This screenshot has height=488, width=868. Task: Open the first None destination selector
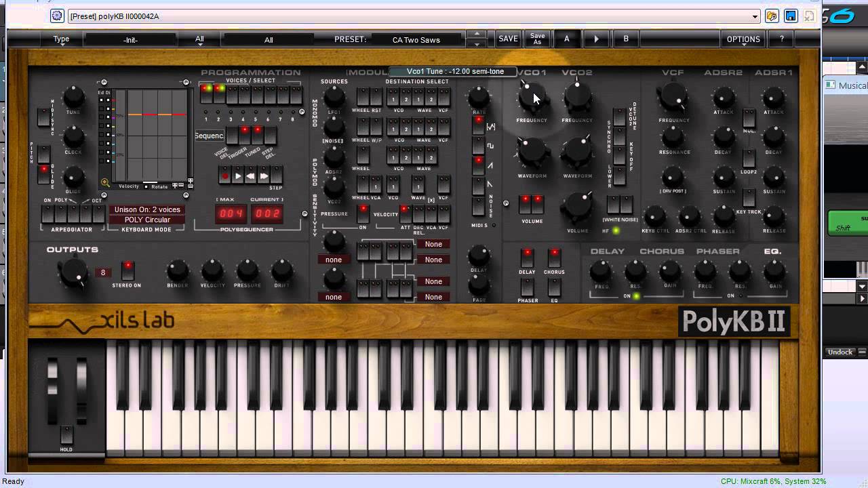point(434,244)
